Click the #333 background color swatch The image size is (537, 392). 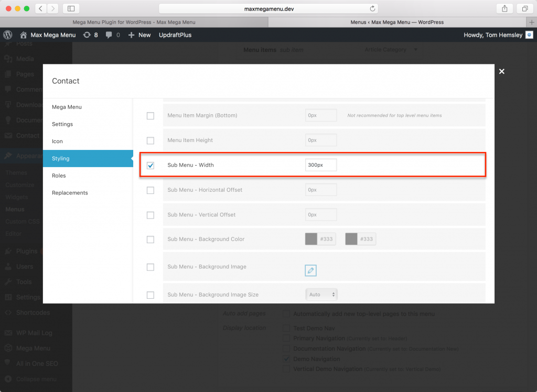[x=310, y=239]
